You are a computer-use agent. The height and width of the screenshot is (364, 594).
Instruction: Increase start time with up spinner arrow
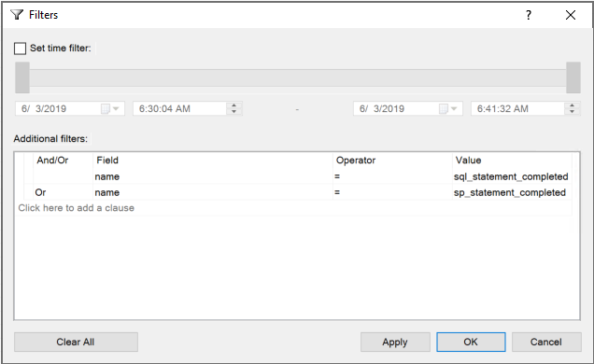click(234, 105)
